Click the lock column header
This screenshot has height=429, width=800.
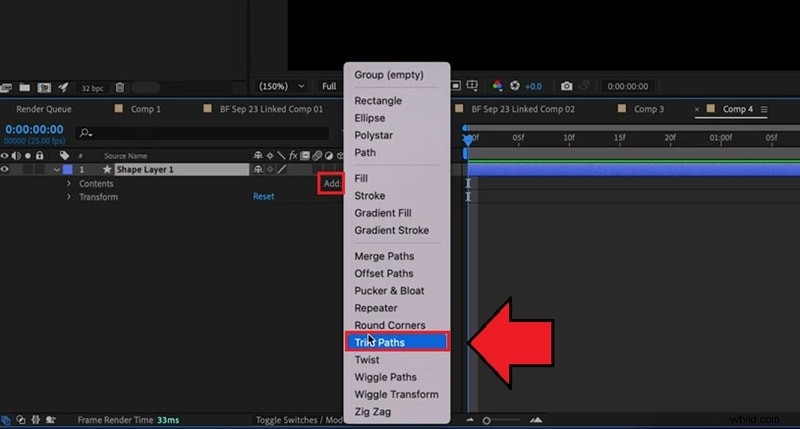(39, 156)
